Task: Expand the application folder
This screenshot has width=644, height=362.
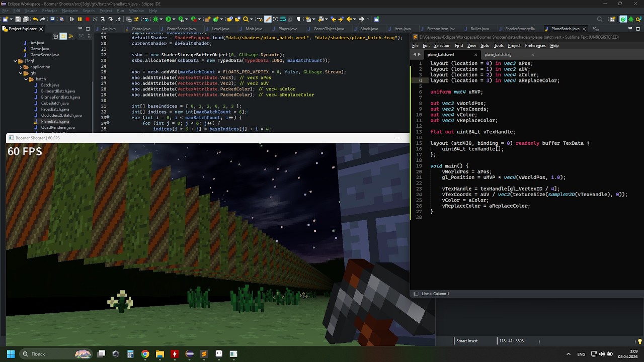Action: [x=21, y=67]
